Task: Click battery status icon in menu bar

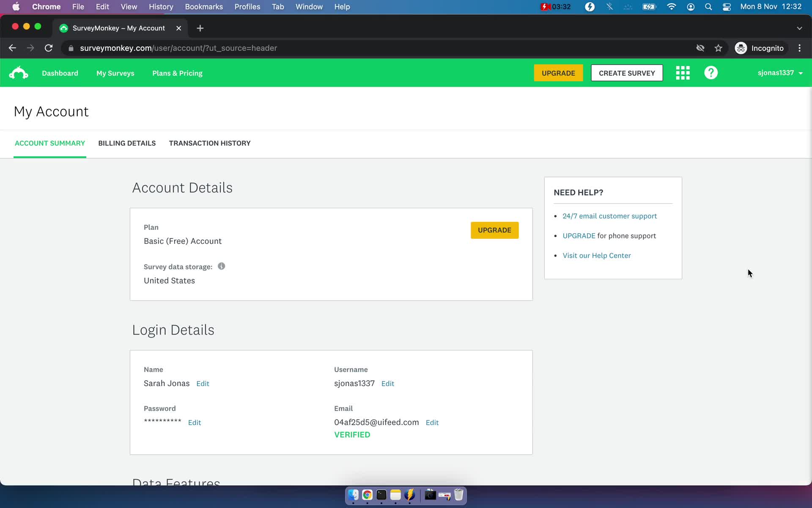Action: pyautogui.click(x=649, y=7)
